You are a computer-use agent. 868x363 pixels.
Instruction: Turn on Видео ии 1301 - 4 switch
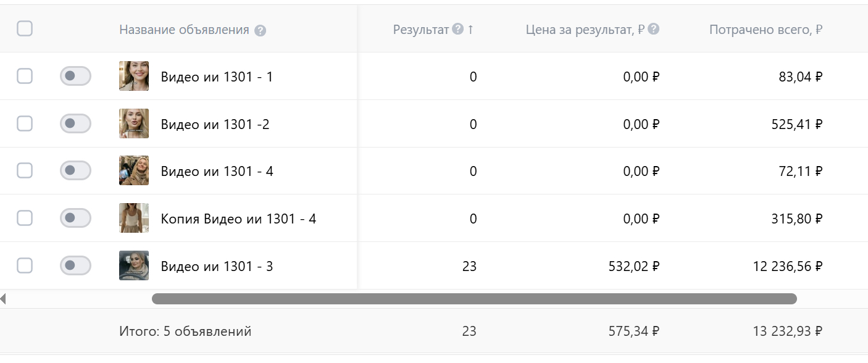click(75, 171)
